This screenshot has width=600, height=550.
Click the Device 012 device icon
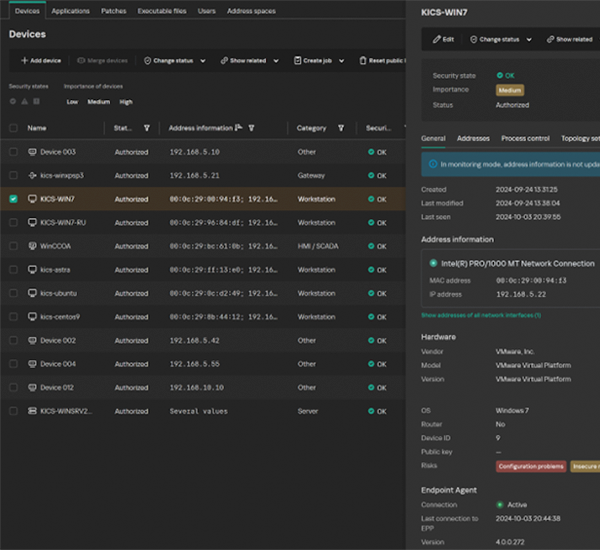tap(33, 387)
